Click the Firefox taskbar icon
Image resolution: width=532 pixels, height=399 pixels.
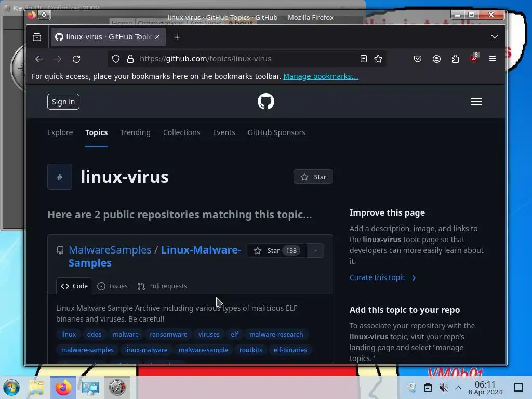(x=63, y=388)
